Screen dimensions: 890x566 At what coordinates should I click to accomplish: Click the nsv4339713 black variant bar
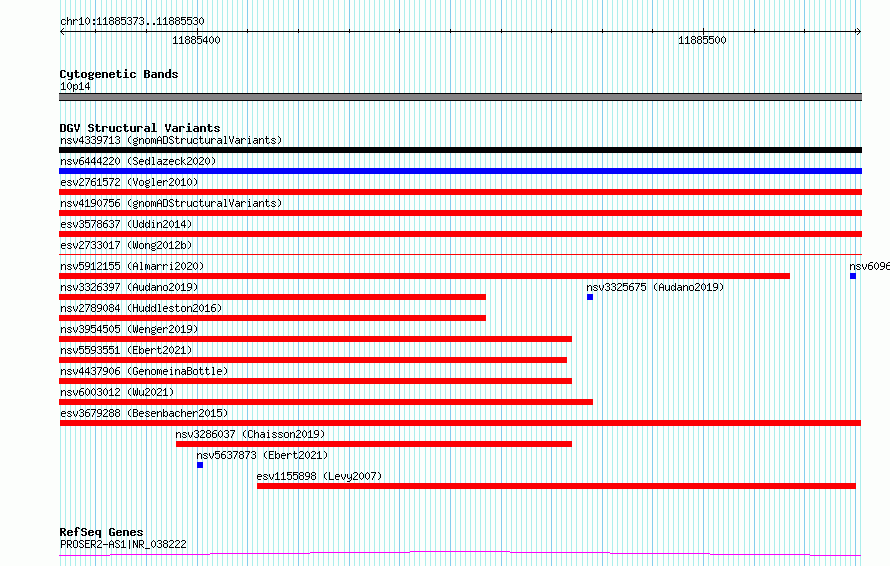coord(460,150)
